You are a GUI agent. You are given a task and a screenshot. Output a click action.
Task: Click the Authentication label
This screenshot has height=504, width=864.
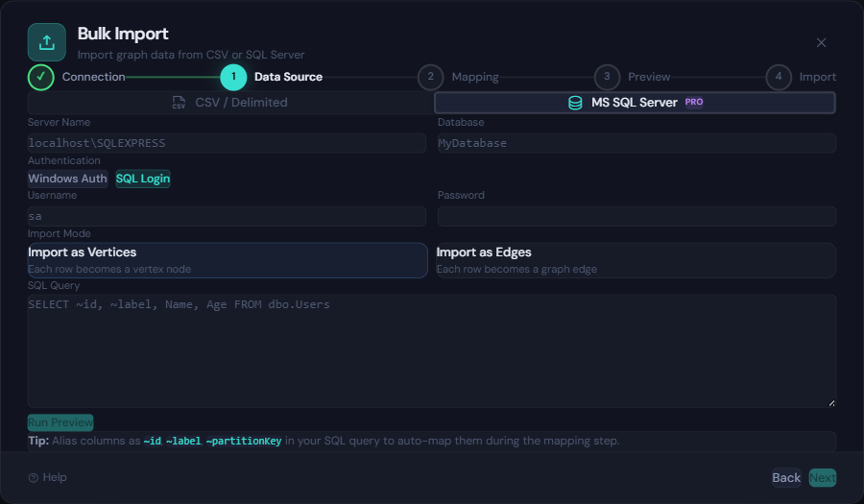point(64,161)
